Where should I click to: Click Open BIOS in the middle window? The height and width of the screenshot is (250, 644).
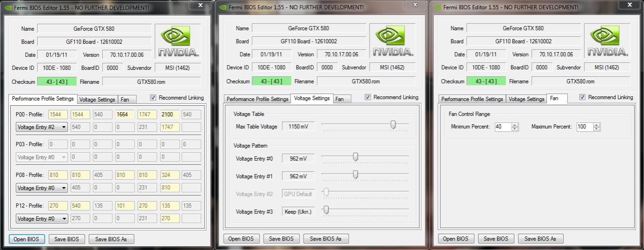(241, 239)
